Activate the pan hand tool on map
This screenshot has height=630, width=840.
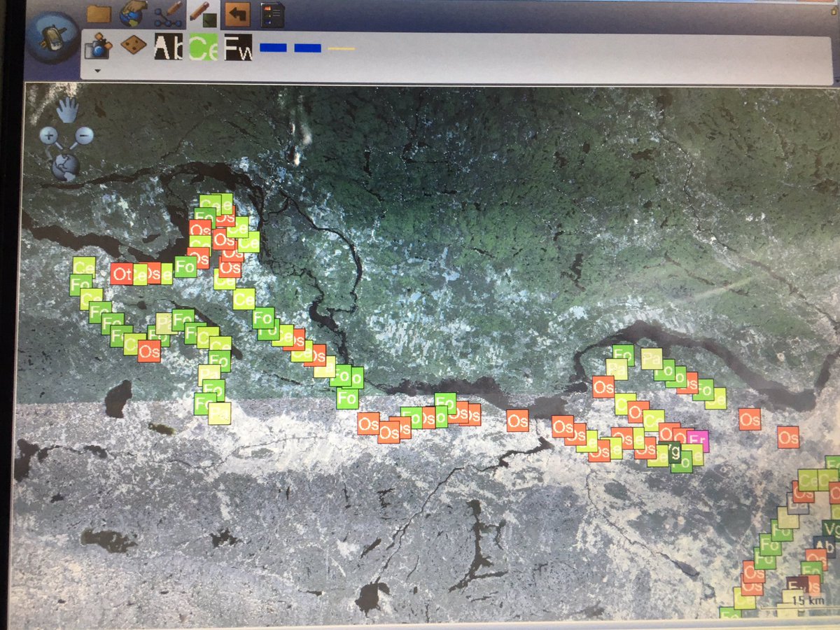[67, 109]
